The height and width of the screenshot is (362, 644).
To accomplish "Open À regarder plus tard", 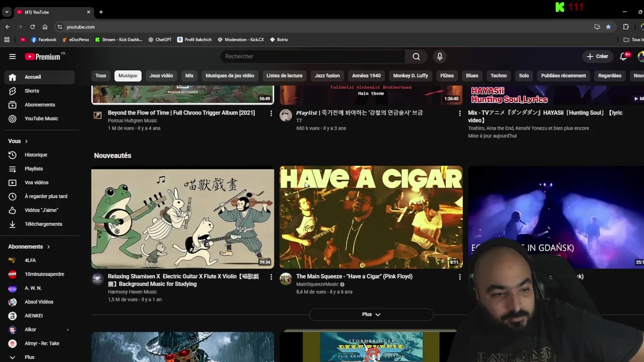I will click(x=39, y=197).
